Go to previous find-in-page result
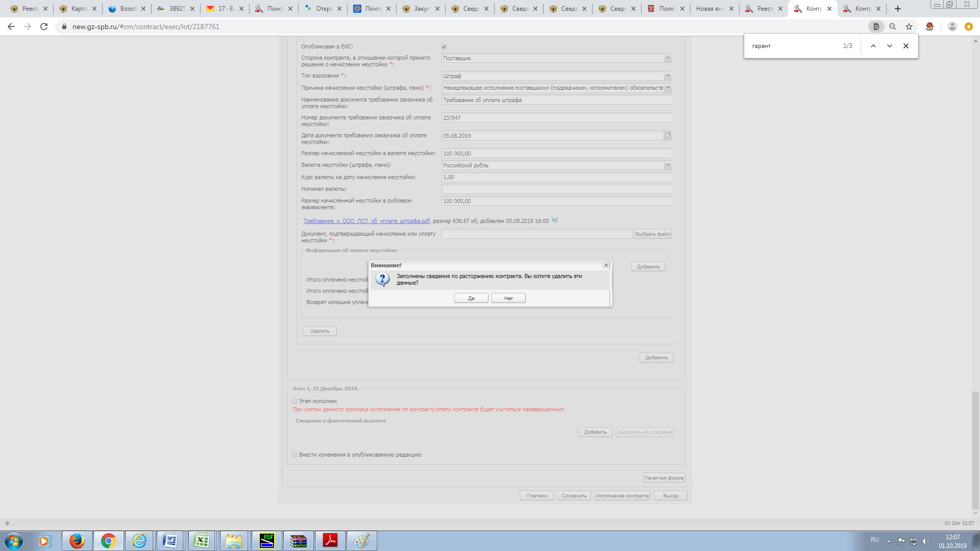This screenshot has height=551, width=980. pyautogui.click(x=873, y=46)
